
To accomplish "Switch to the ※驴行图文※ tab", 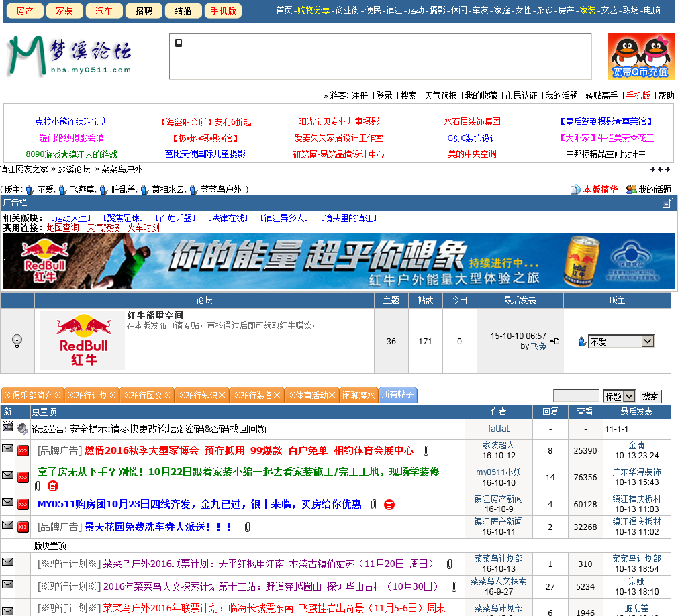I will pyautogui.click(x=146, y=395).
